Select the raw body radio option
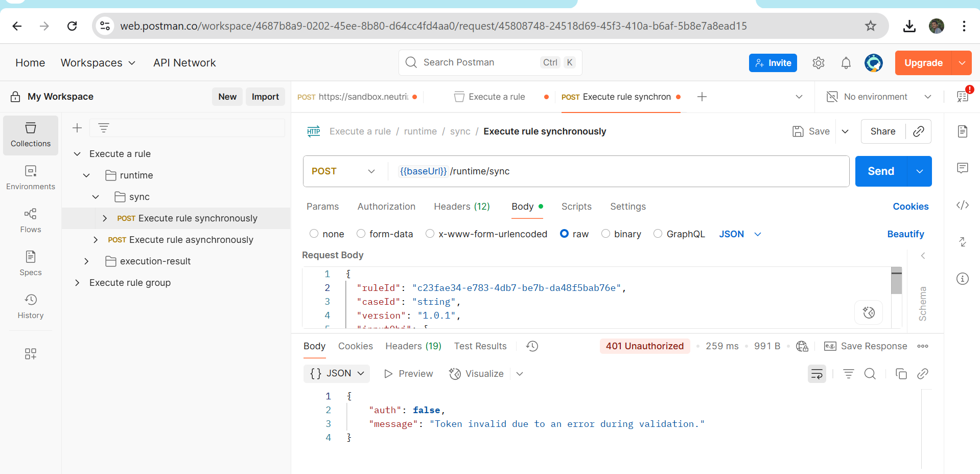 point(565,234)
